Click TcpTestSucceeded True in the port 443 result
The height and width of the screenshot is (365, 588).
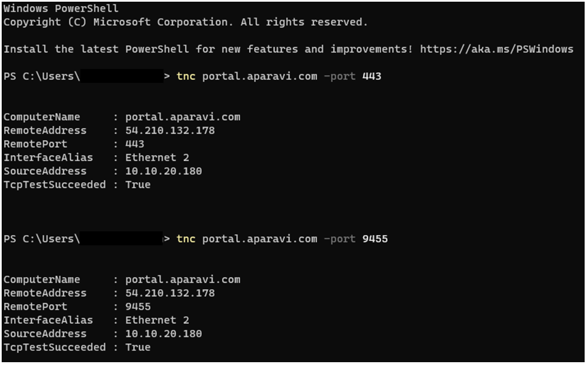[138, 184]
